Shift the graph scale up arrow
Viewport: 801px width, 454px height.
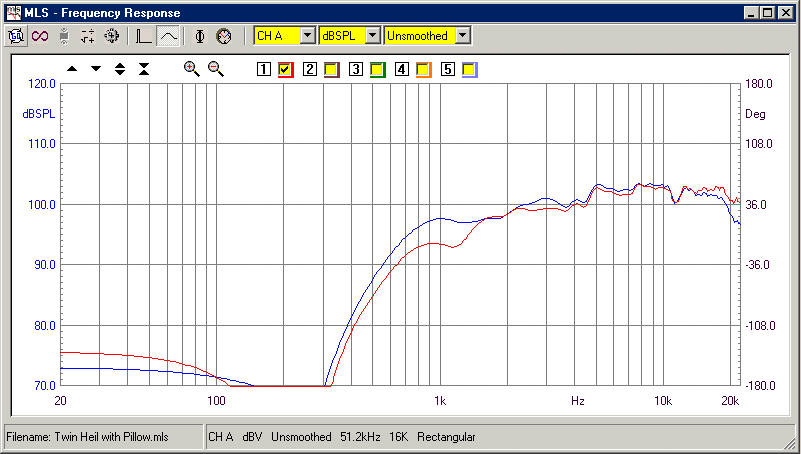[72, 69]
